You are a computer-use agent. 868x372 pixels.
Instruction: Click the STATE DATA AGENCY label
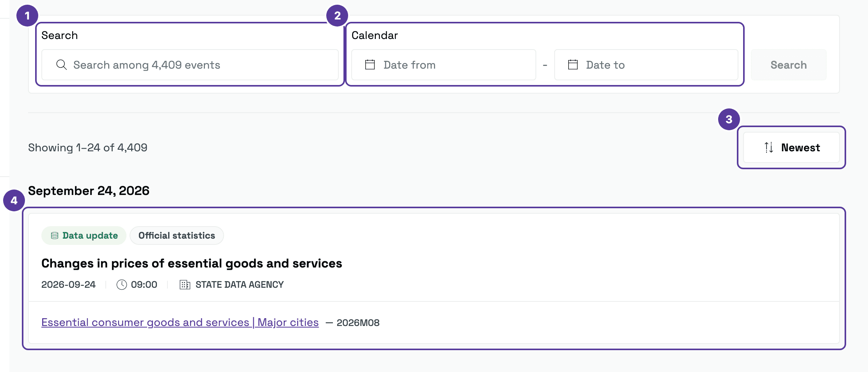point(240,285)
